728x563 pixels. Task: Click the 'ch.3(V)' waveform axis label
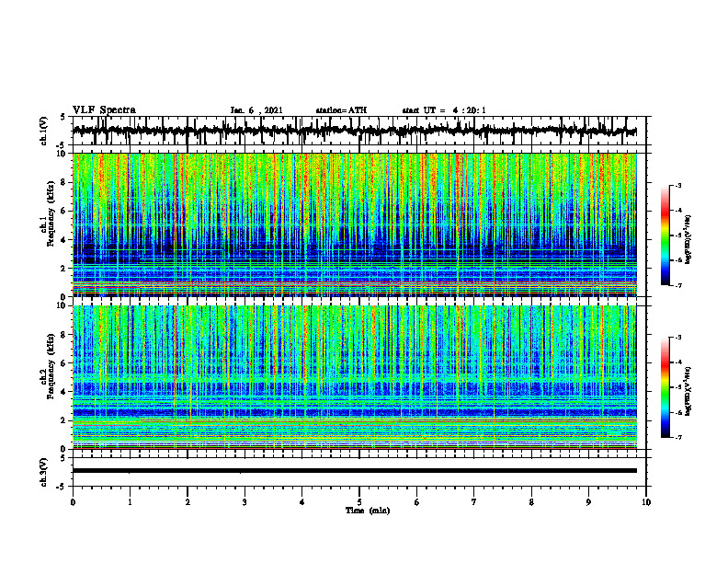tap(44, 472)
